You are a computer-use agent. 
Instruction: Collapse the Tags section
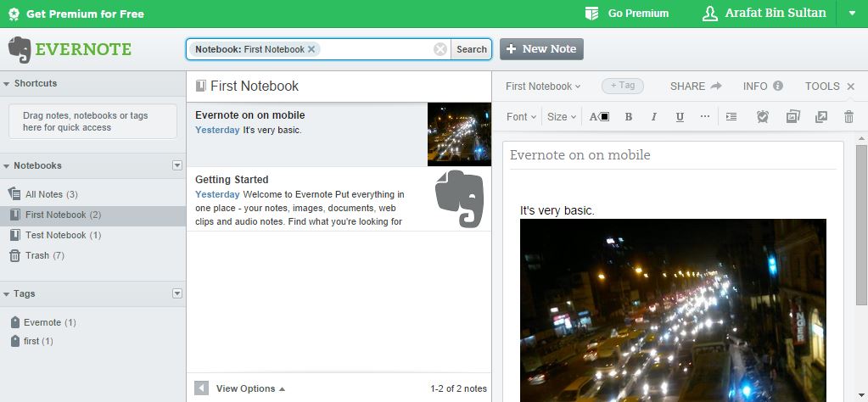[7, 294]
